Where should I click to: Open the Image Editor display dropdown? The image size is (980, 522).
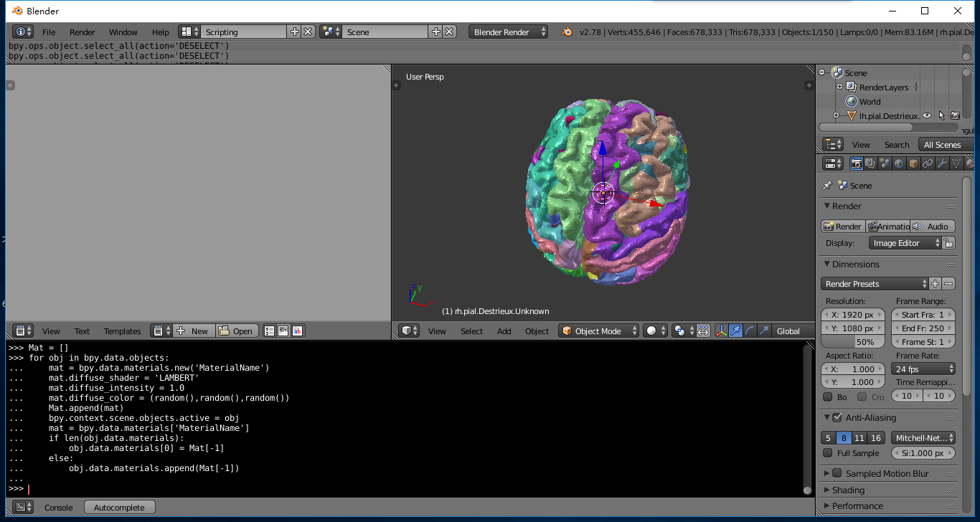905,243
